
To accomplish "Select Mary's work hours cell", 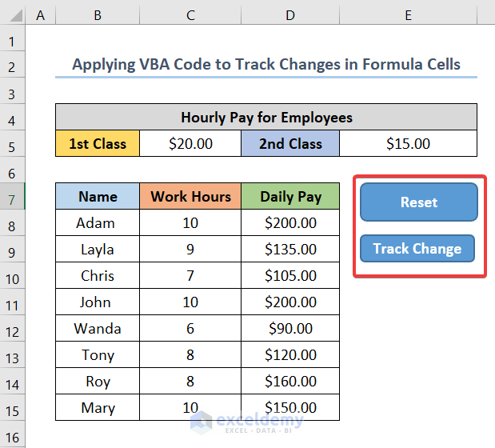I will tap(190, 407).
